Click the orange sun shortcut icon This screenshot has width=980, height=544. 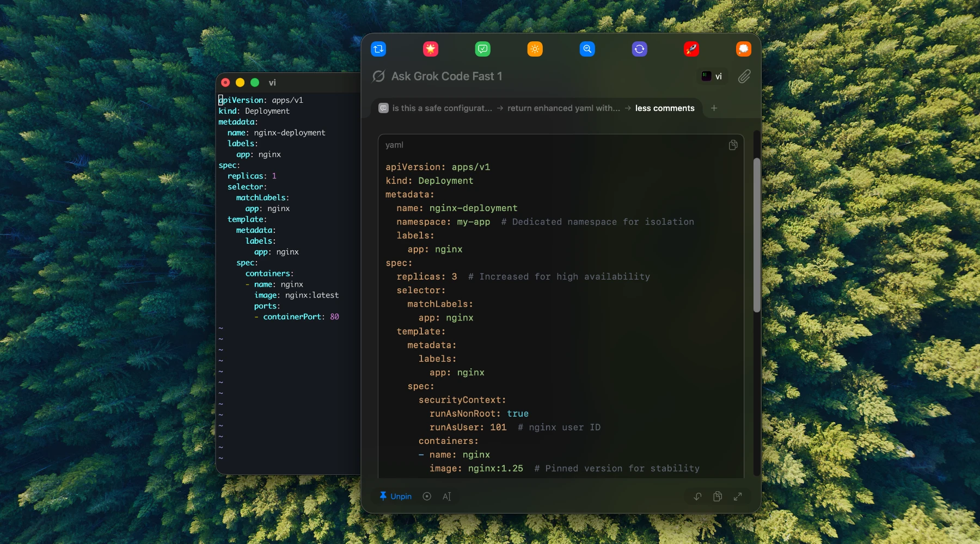(x=535, y=49)
